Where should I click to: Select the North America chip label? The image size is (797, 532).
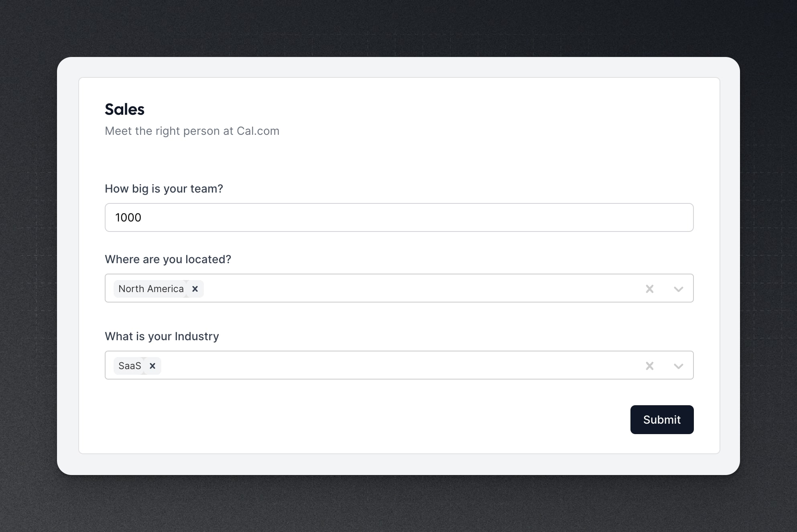(x=151, y=289)
